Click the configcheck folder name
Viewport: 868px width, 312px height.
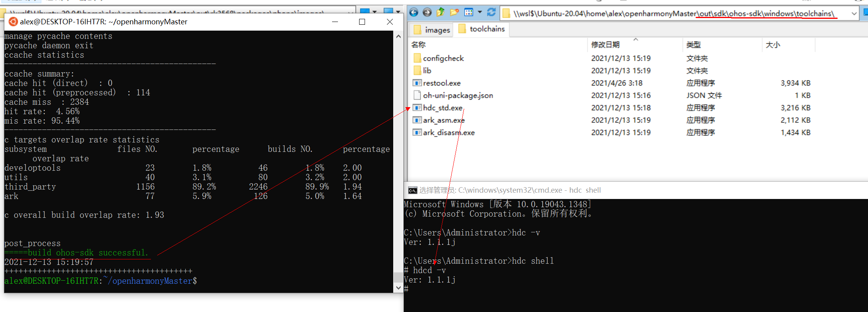pyautogui.click(x=443, y=58)
